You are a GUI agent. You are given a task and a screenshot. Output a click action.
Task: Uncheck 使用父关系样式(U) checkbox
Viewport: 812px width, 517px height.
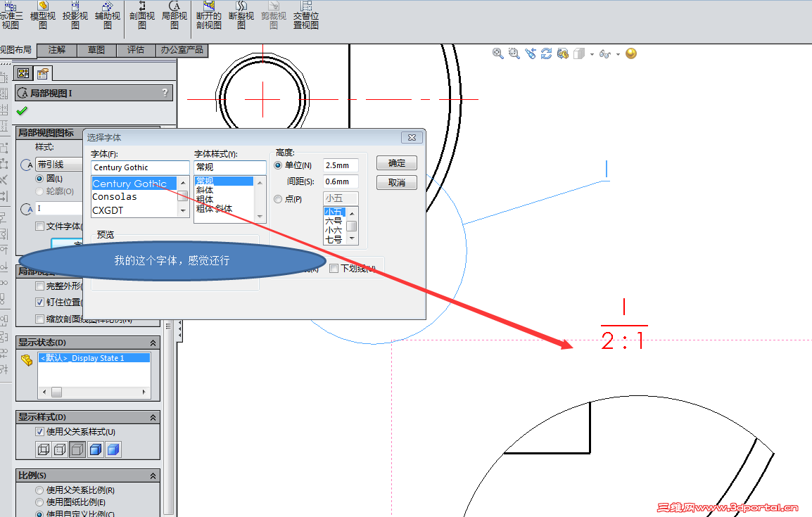click(x=39, y=432)
